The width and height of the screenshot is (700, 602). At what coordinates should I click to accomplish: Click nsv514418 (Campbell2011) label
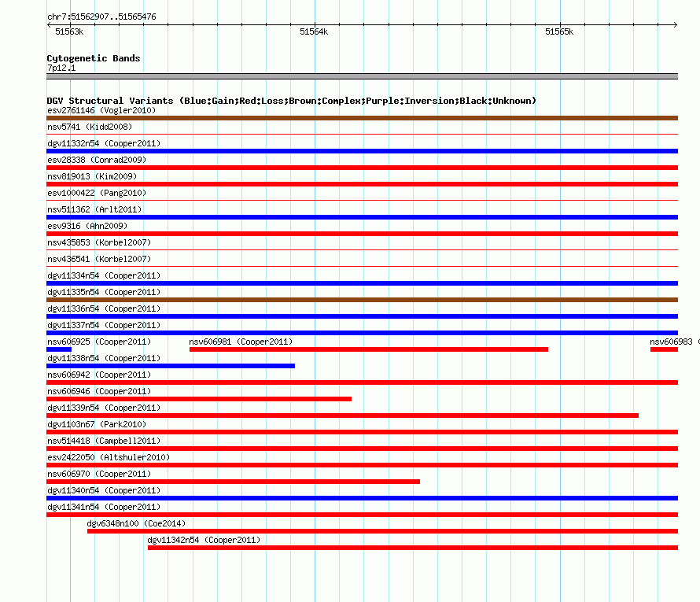click(x=104, y=441)
